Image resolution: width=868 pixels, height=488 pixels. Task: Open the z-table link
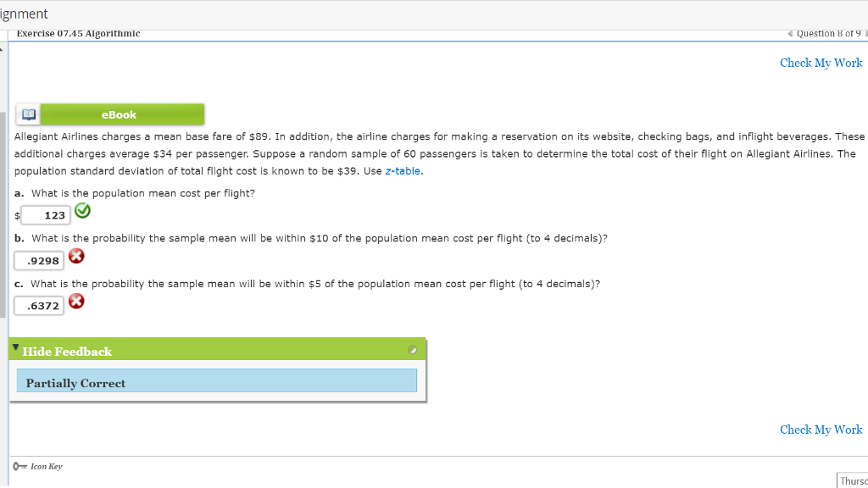pos(402,171)
